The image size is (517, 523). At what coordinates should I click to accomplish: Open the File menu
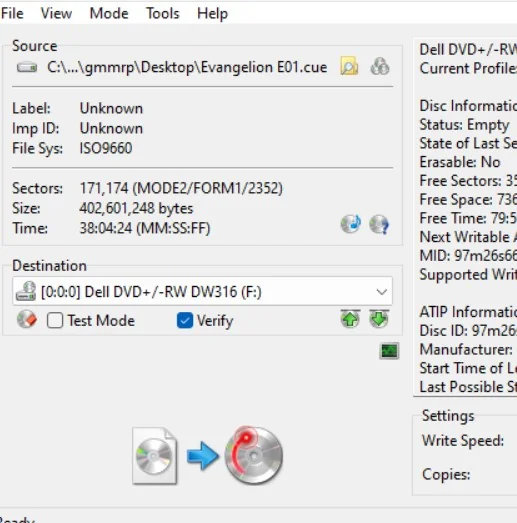pyautogui.click(x=12, y=14)
